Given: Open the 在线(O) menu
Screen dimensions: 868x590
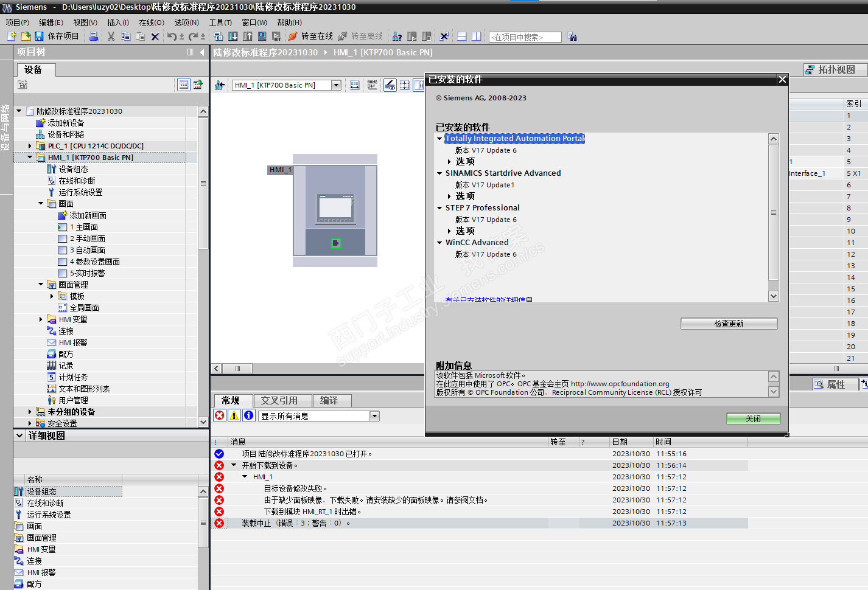Looking at the screenshot, I should 152,23.
